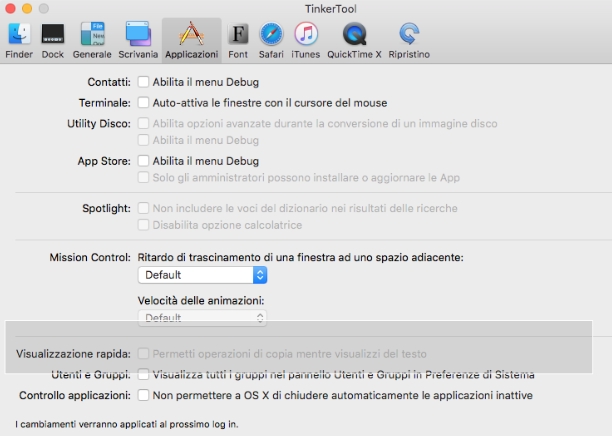This screenshot has height=436, width=612.
Task: Toggle Utility Disco Debug menu checkbox
Action: [x=143, y=140]
